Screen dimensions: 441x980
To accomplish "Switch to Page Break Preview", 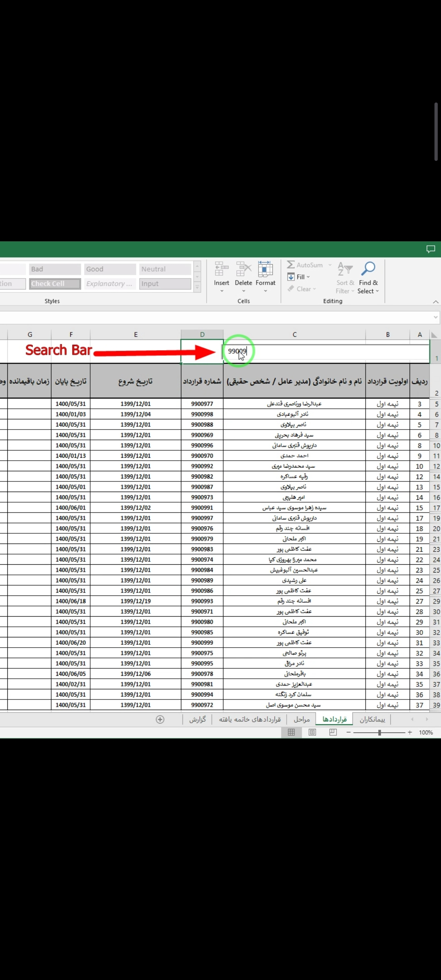I will [x=333, y=732].
